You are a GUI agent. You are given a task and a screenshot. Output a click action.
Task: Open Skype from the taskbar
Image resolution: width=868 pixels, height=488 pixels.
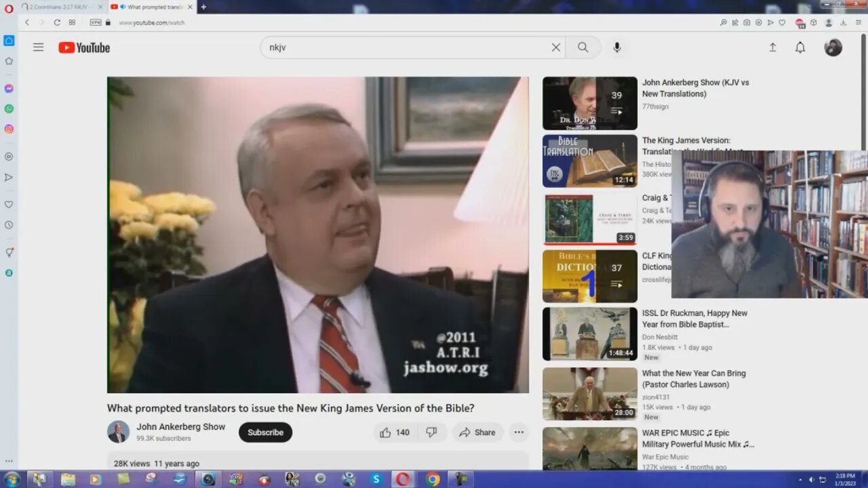376,479
